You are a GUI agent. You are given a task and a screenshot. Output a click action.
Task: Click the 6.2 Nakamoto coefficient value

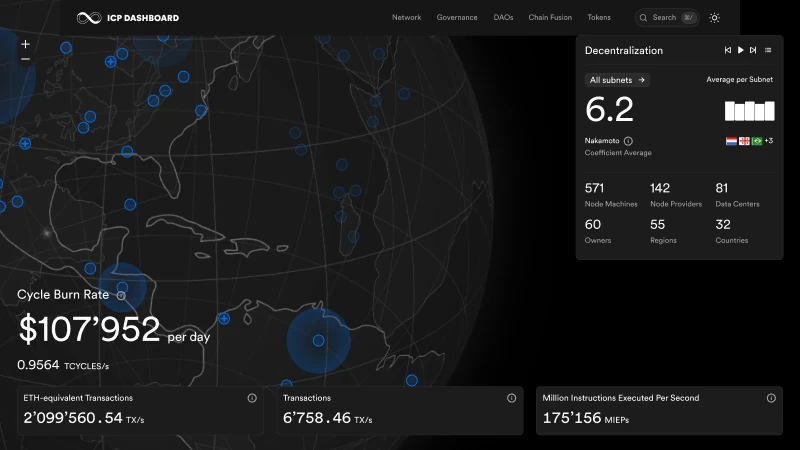609,109
